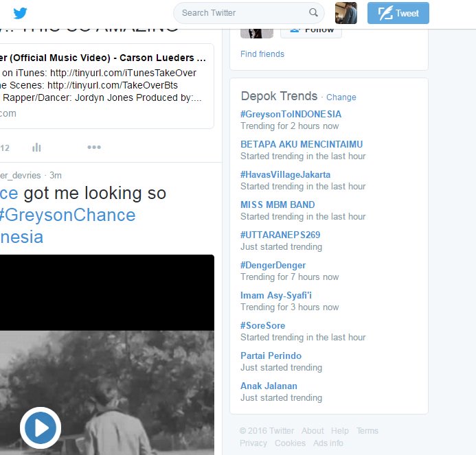Image resolution: width=476 pixels, height=455 pixels.
Task: Click the Terms footer link
Action: (x=367, y=431)
